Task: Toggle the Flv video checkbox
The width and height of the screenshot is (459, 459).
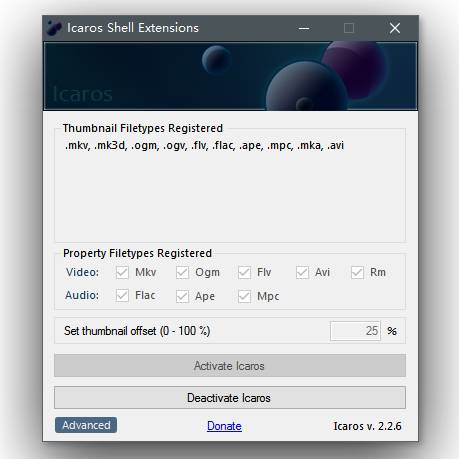Action: pos(244,272)
